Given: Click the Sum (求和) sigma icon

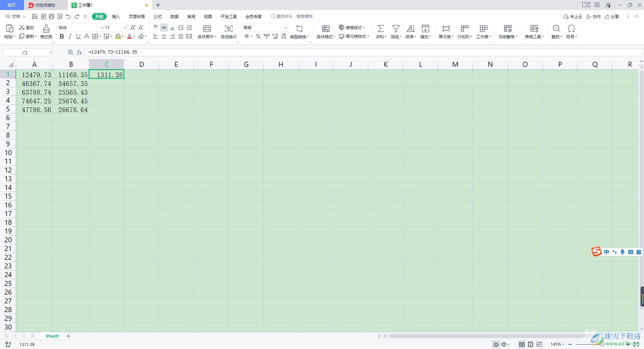Looking at the screenshot, I should (x=381, y=29).
